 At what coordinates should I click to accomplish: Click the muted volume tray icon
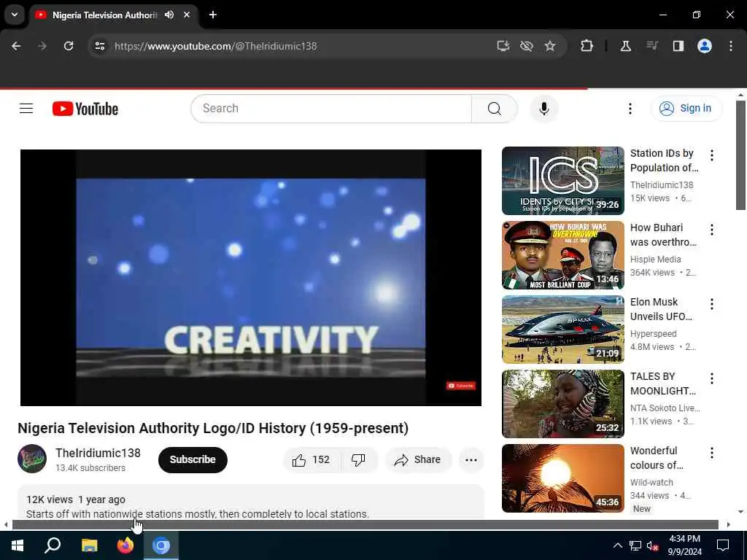tap(653, 546)
